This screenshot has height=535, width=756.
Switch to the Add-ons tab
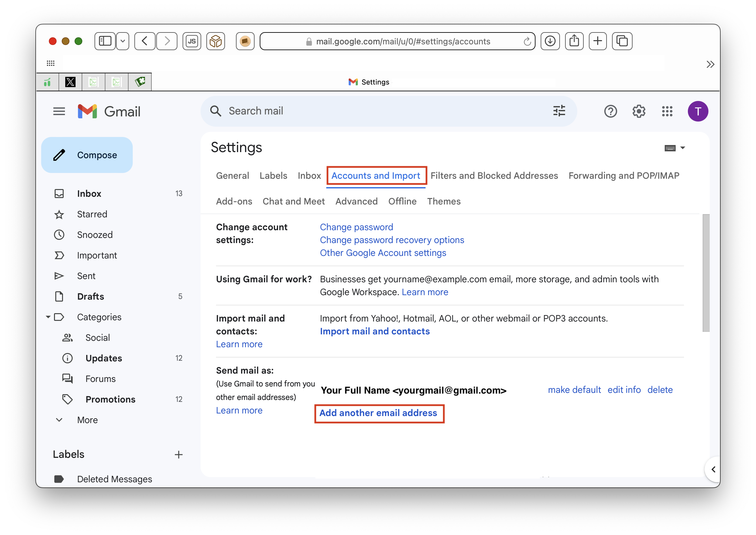click(x=234, y=201)
